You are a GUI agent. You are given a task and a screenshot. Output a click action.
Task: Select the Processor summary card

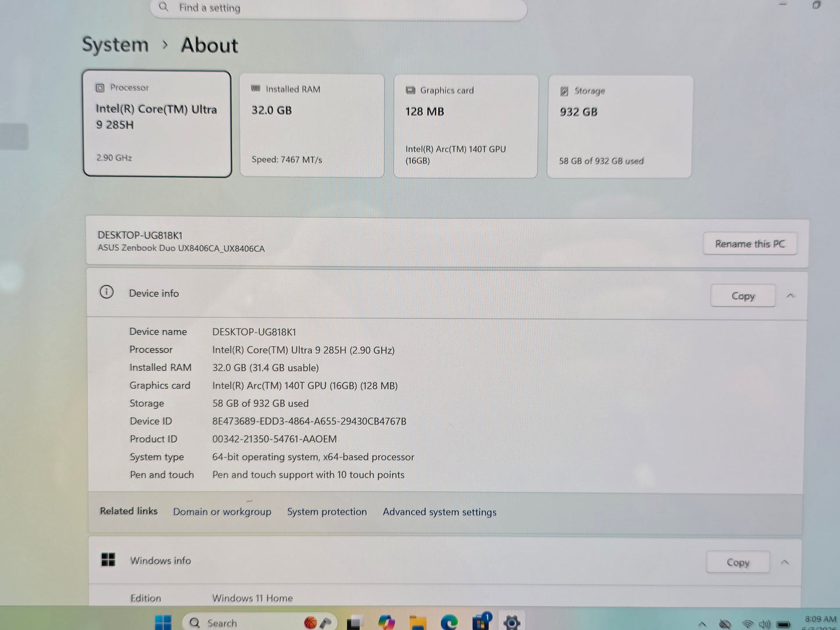(157, 124)
